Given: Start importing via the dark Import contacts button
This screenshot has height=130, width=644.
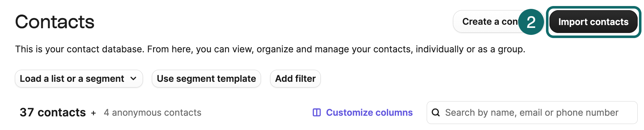Looking at the screenshot, I should [x=593, y=22].
